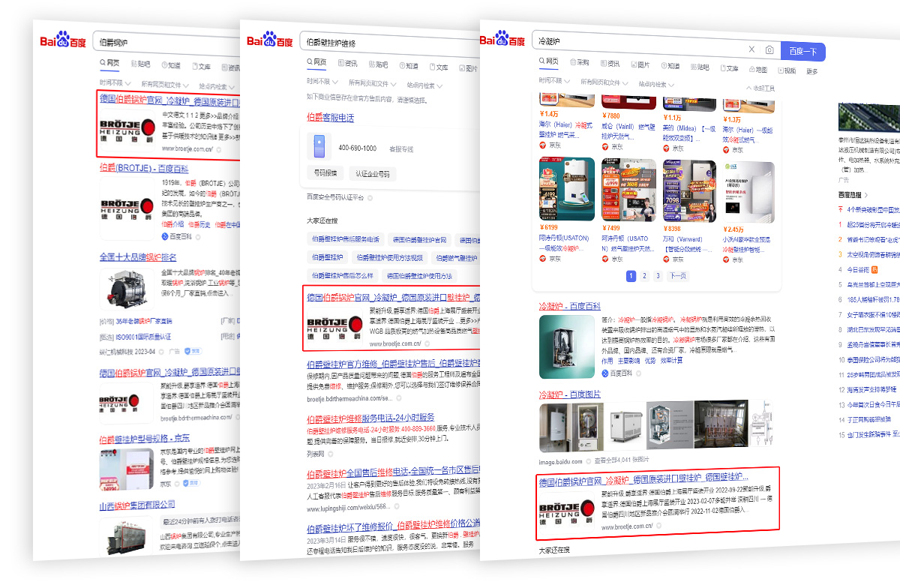Call the 400-690-1000 service number link
The image size is (900, 588).
(x=358, y=148)
